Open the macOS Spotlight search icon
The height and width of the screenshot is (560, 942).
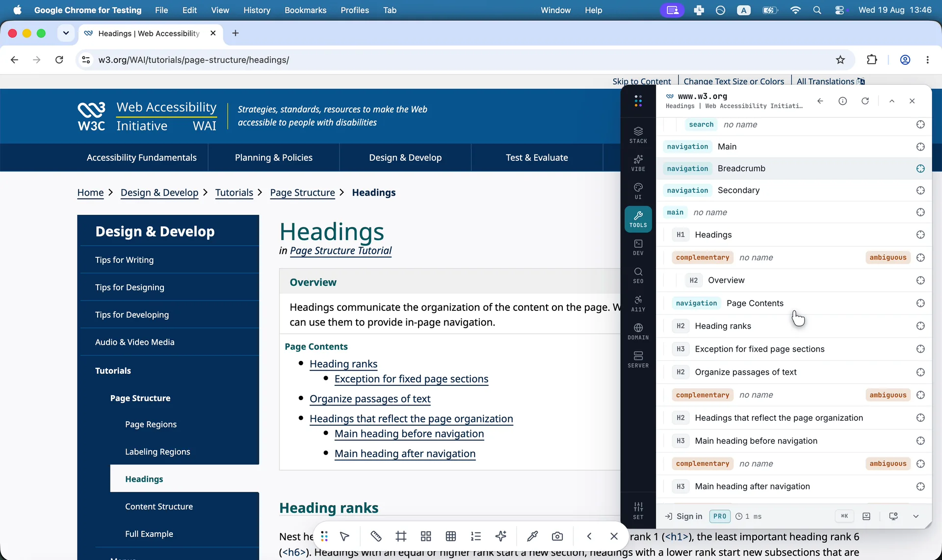click(817, 10)
